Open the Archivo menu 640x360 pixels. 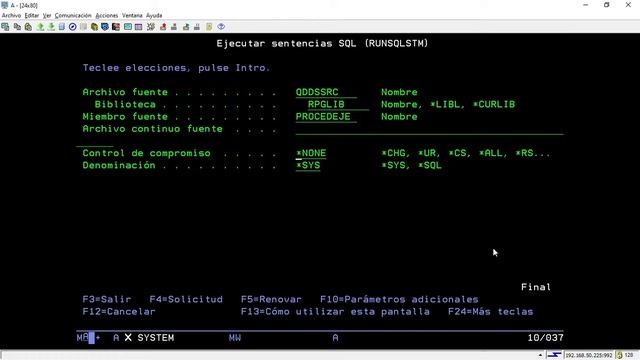pos(11,16)
